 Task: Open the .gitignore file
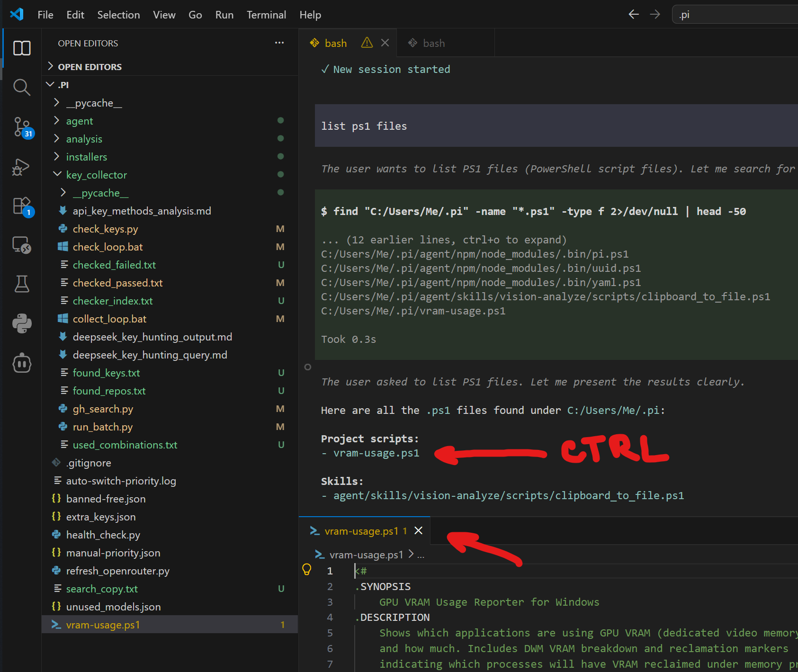coord(170,463)
